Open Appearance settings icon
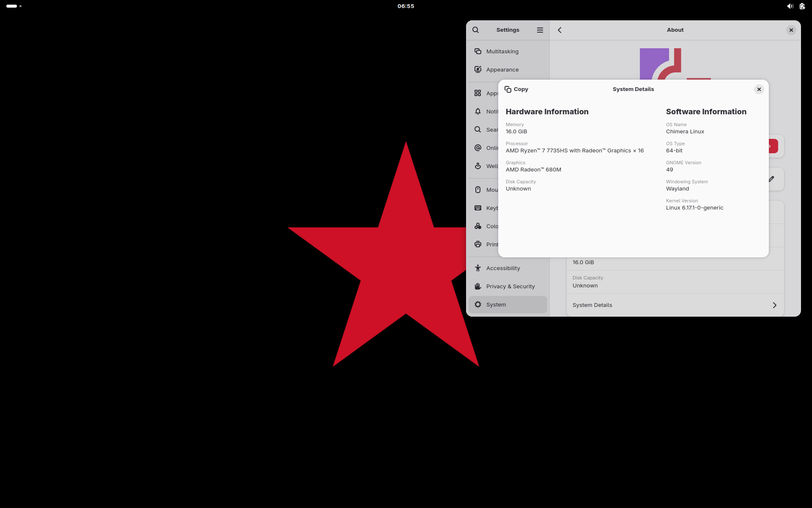Screen dimensions: 812x508 pyautogui.click(x=478, y=69)
